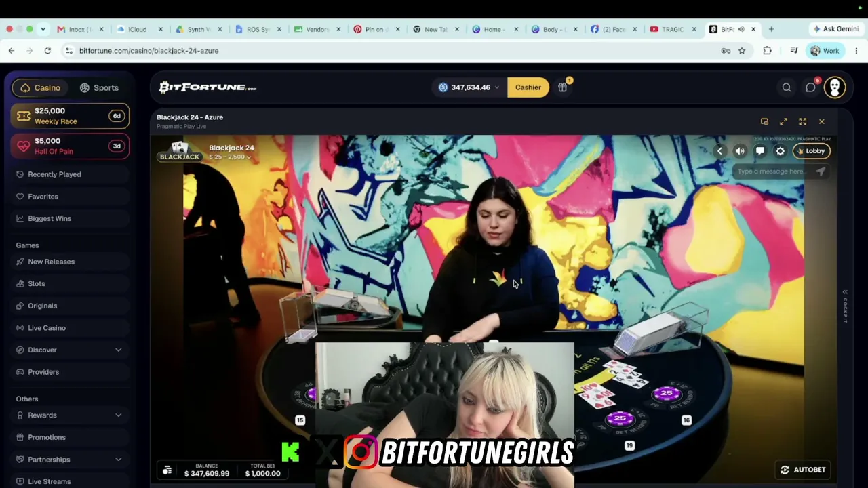Screen dimensions: 868x488
Task: Open the AUTOBET control
Action: [x=803, y=470]
